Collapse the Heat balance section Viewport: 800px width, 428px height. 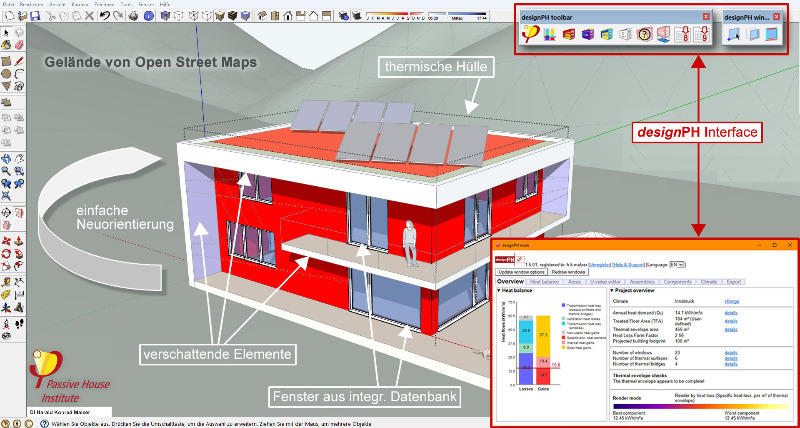[x=498, y=290]
